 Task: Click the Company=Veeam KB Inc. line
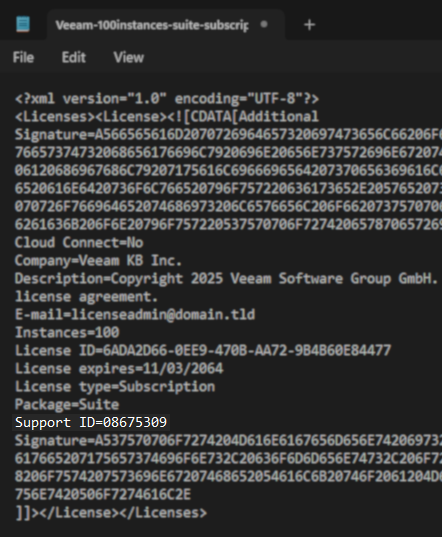pyautogui.click(x=98, y=261)
